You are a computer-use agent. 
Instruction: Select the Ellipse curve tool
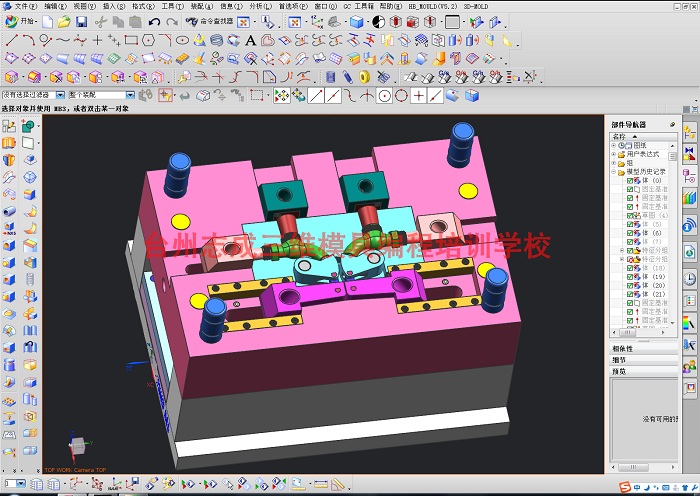coord(182,41)
